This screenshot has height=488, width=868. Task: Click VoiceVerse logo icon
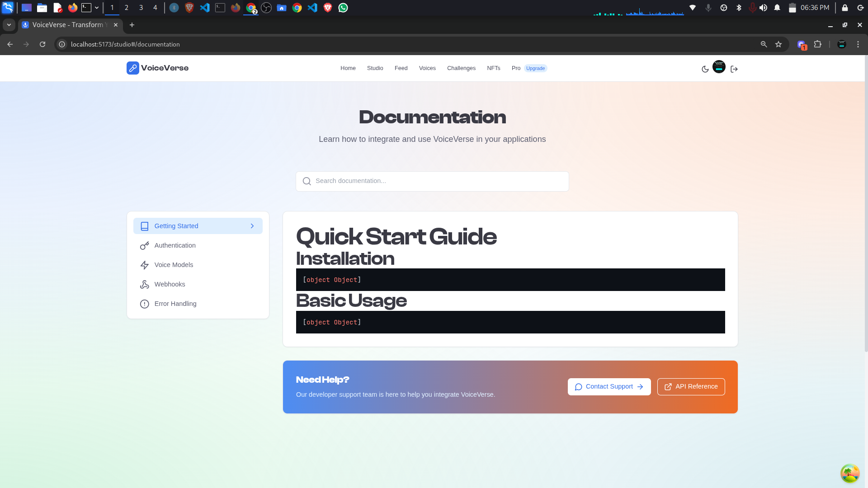click(x=133, y=68)
